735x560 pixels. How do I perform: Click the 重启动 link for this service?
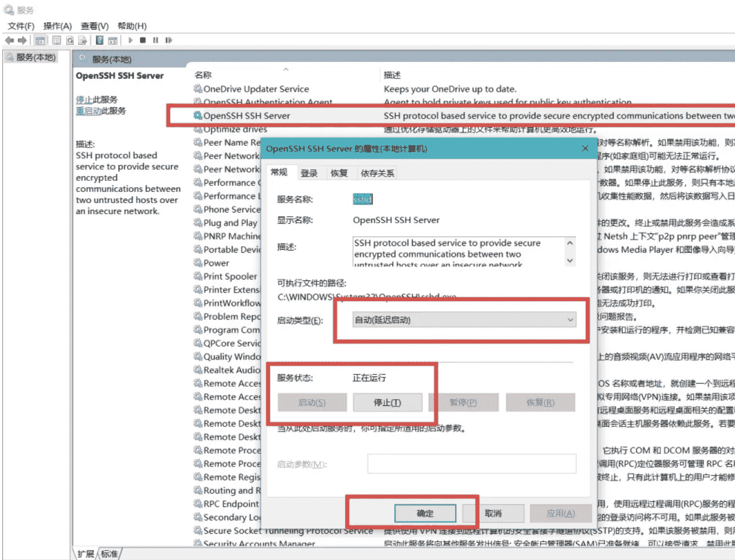click(x=89, y=111)
